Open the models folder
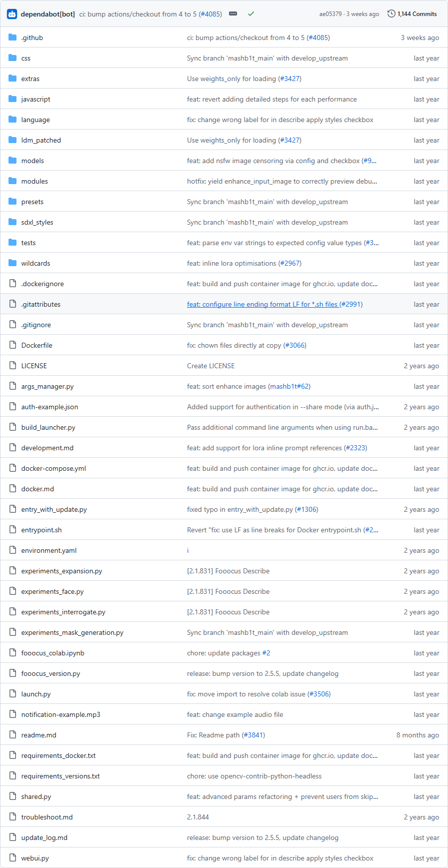The height and width of the screenshot is (868, 448). click(x=32, y=161)
